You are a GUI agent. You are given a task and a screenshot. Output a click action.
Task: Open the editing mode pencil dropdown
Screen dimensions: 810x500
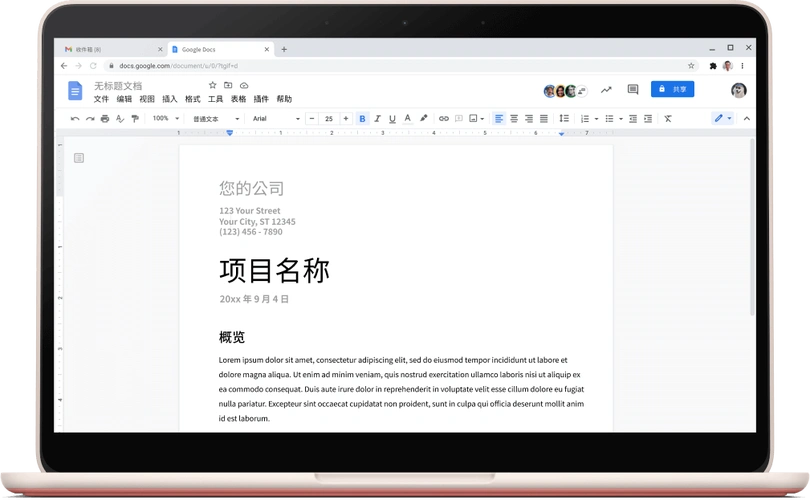click(723, 118)
